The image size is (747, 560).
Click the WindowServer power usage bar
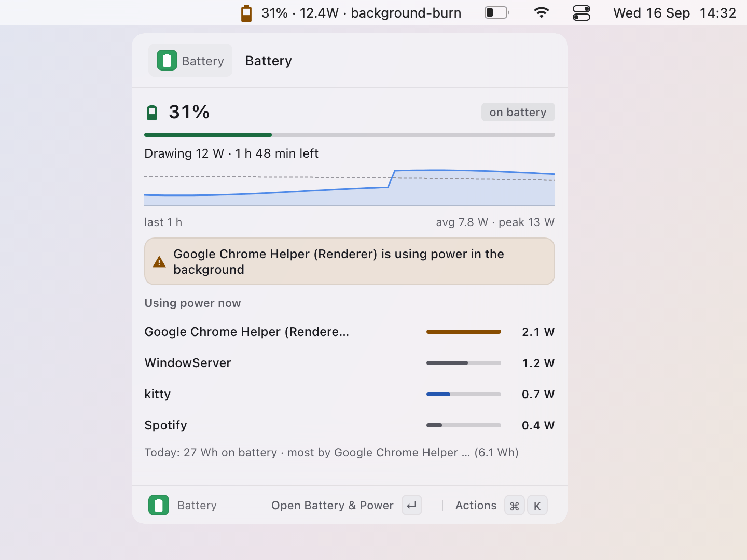click(x=464, y=363)
